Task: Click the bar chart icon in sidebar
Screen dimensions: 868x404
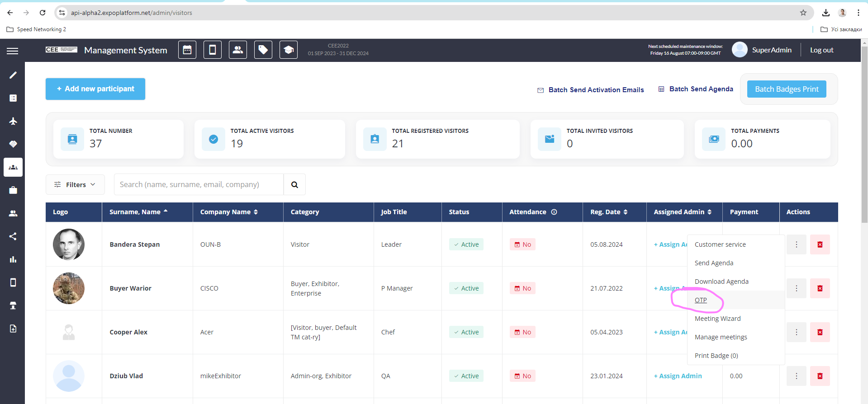Action: click(13, 259)
